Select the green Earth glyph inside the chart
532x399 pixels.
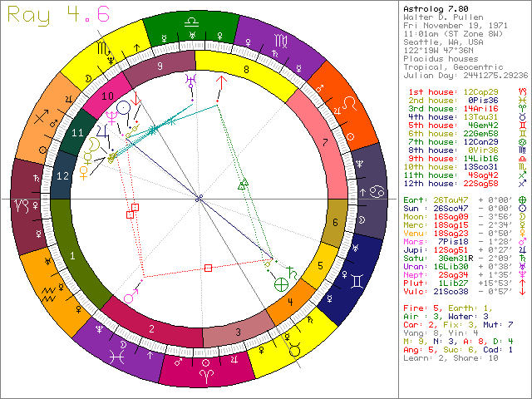281,284
